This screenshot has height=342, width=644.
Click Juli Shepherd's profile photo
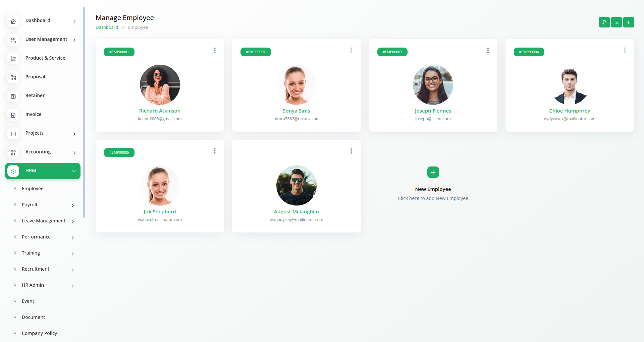[x=160, y=186]
